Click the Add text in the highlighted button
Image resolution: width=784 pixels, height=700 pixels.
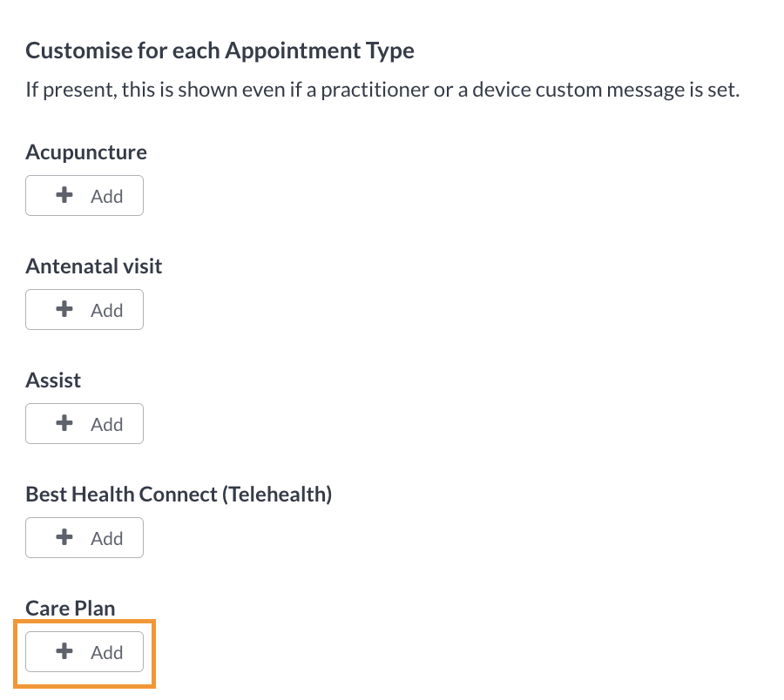[x=106, y=651]
